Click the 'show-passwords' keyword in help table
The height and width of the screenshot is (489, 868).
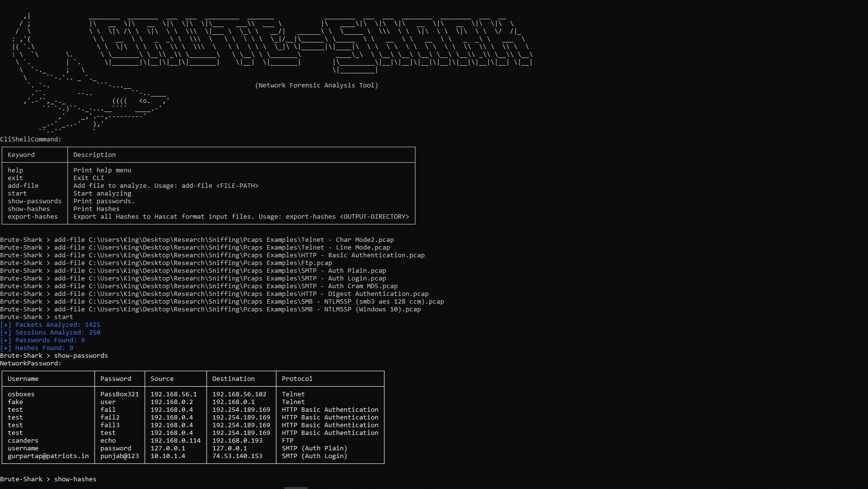click(35, 201)
